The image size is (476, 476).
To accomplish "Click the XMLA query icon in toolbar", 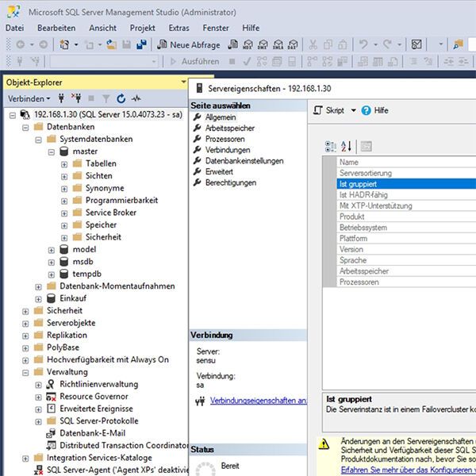I will [278, 45].
